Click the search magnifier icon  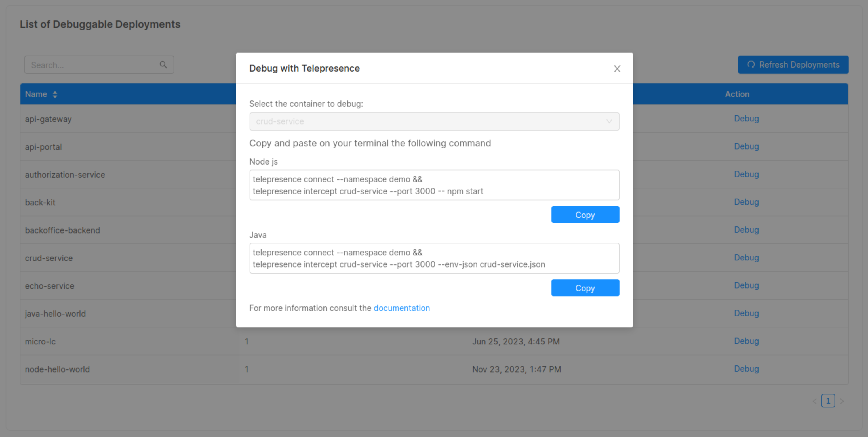(163, 65)
